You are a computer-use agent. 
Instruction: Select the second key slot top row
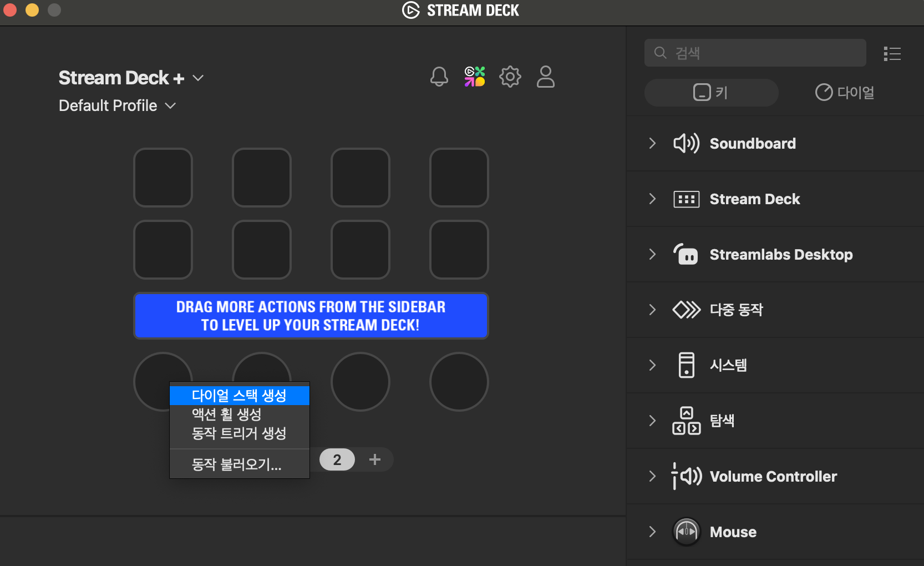[x=262, y=178]
